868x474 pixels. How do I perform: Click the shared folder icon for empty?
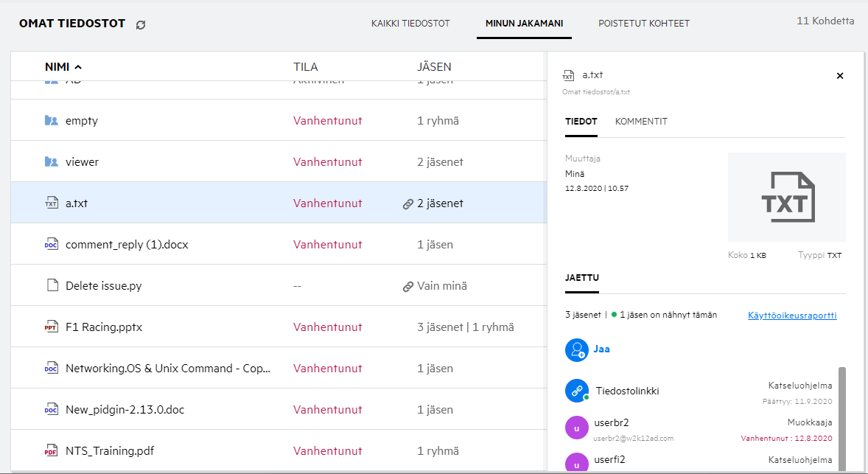tap(51, 121)
